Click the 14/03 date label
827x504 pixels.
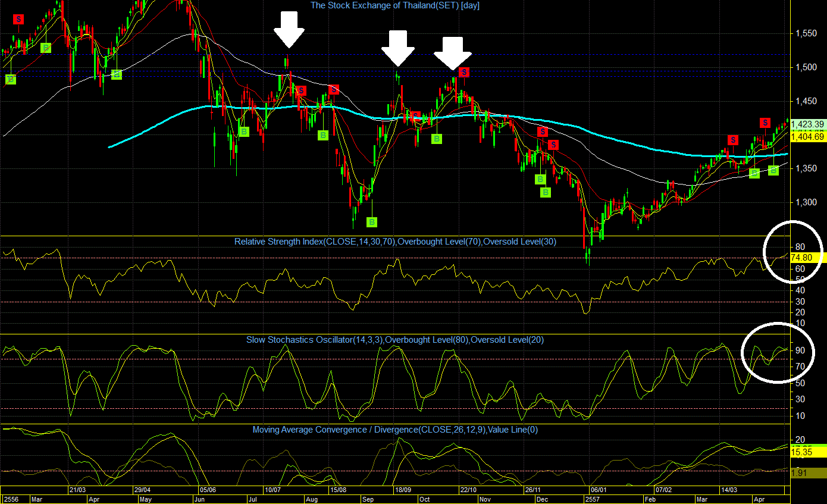[x=729, y=490]
